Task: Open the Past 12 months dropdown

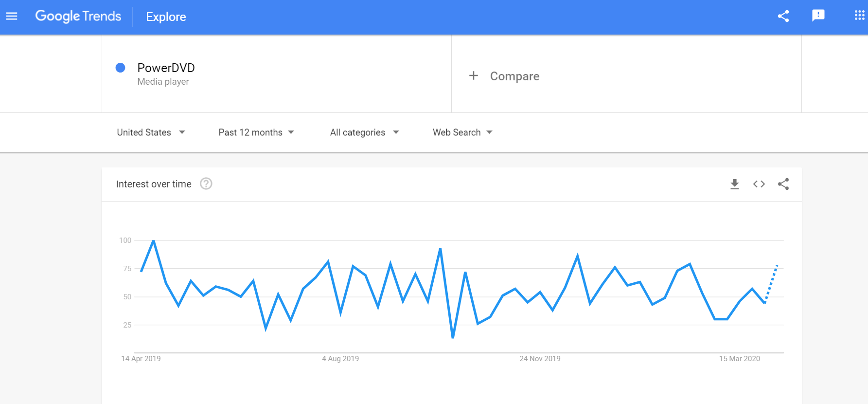Action: coord(256,132)
